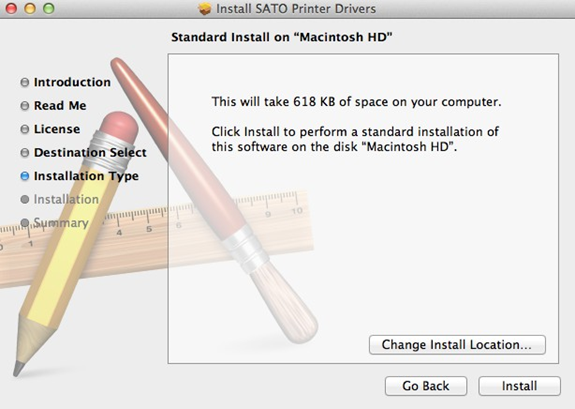Click the package icon in title bar

[205, 8]
